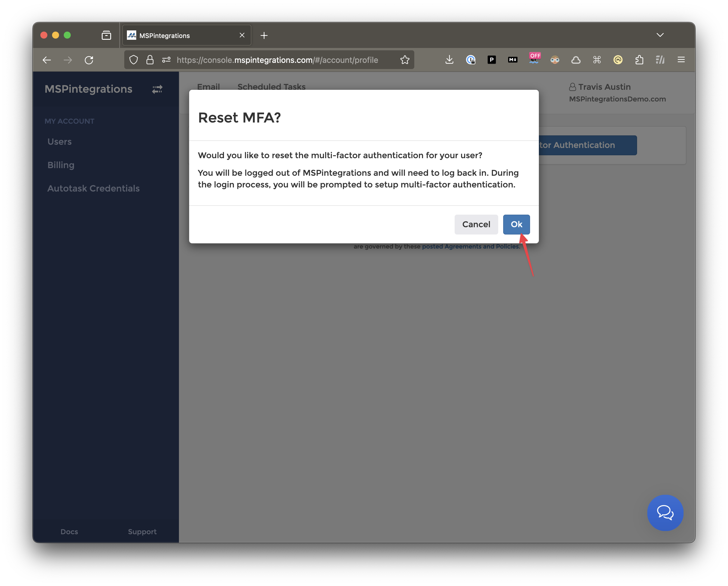Click the extension icon with OFF badge

pos(534,59)
